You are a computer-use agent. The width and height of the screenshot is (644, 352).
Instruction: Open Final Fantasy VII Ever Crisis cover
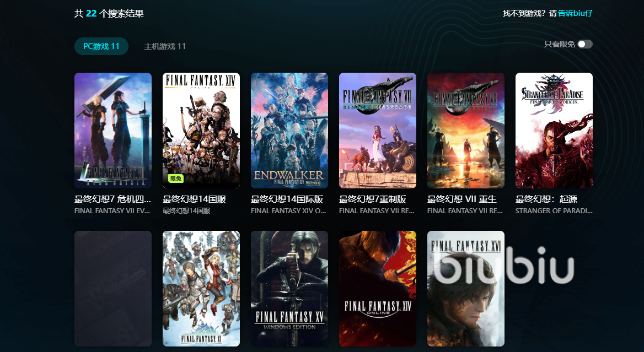(x=113, y=131)
